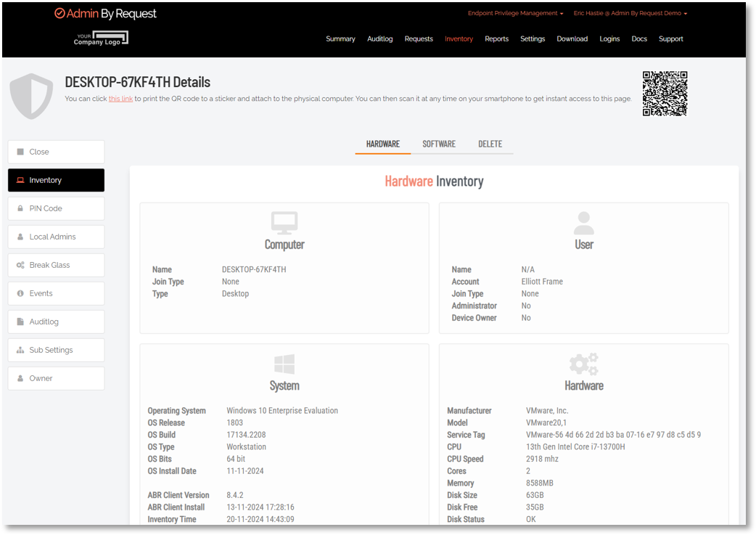The height and width of the screenshot is (535, 756).
Task: Click the info icon for Events
Action: (x=20, y=293)
